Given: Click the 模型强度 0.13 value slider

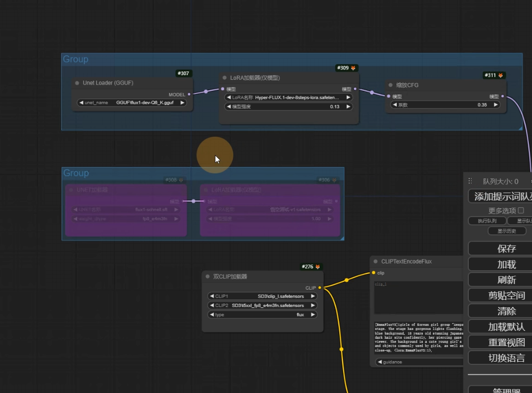Looking at the screenshot, I should point(288,107).
